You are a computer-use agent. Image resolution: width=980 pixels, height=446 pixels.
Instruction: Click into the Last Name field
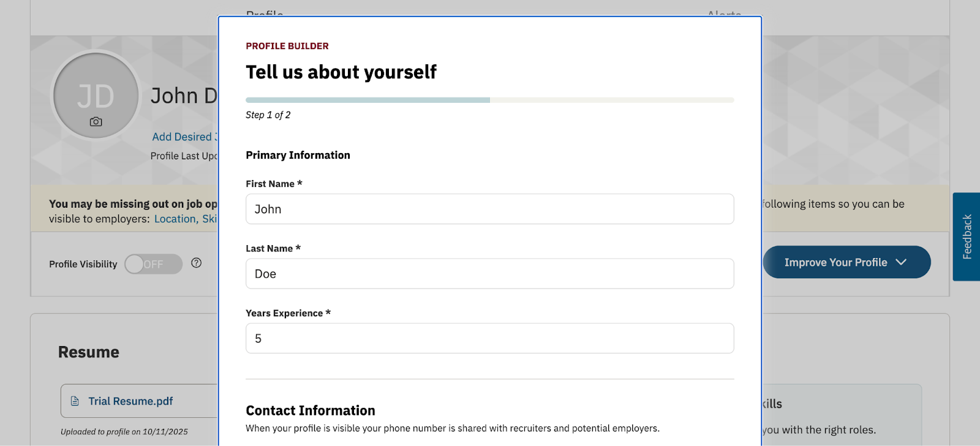489,274
